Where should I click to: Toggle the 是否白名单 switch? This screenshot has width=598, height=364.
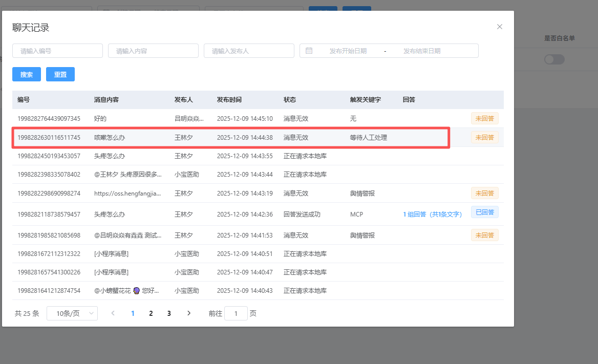point(554,59)
